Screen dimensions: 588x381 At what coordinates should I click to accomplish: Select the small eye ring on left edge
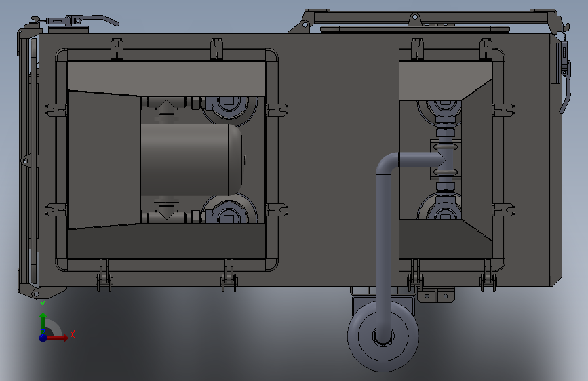click(25, 161)
